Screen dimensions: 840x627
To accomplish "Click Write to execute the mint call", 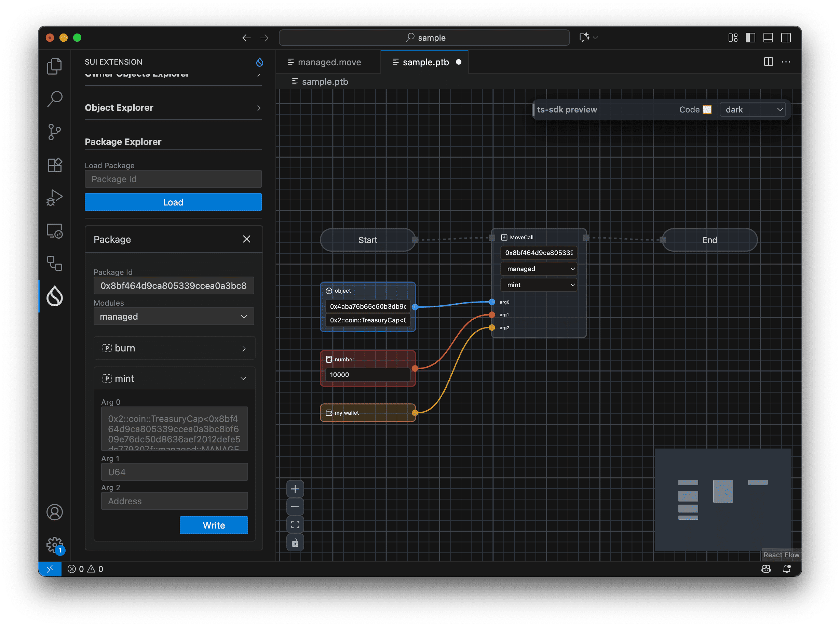I will (214, 525).
